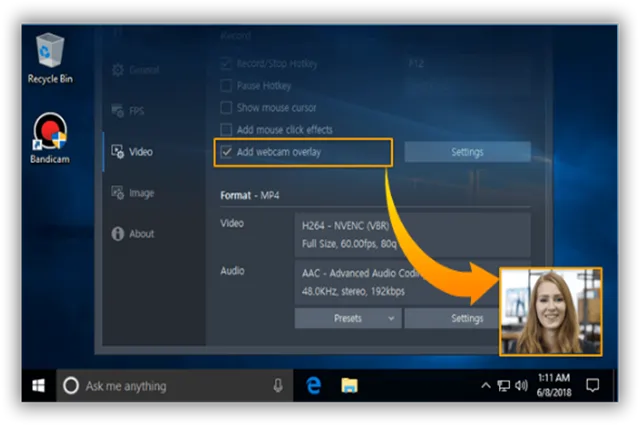Enable the Pause Hotkey checkbox
Screen dimensions: 640x426
coord(226,86)
